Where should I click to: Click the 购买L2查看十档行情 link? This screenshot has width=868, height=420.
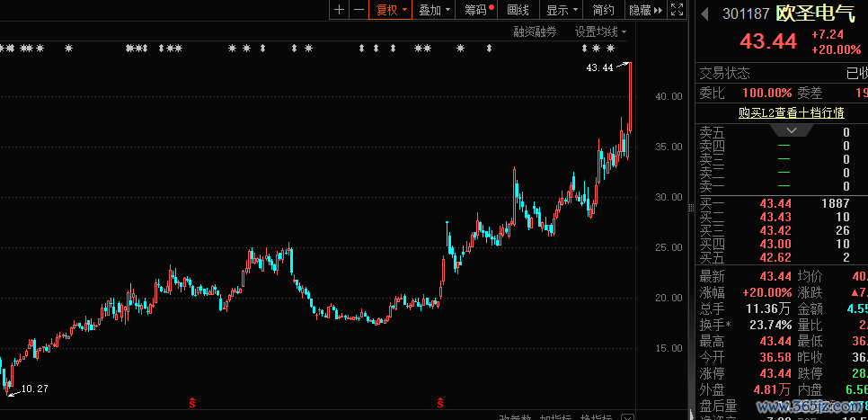[x=791, y=112]
